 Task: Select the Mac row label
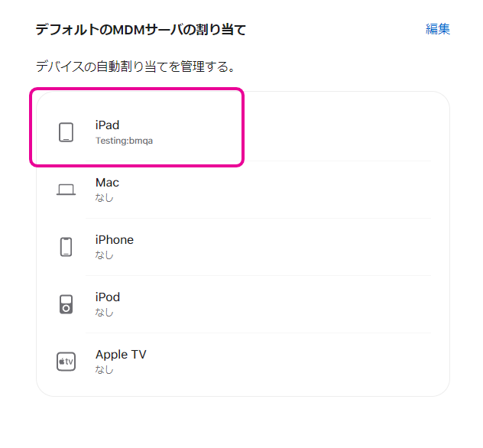click(x=108, y=183)
